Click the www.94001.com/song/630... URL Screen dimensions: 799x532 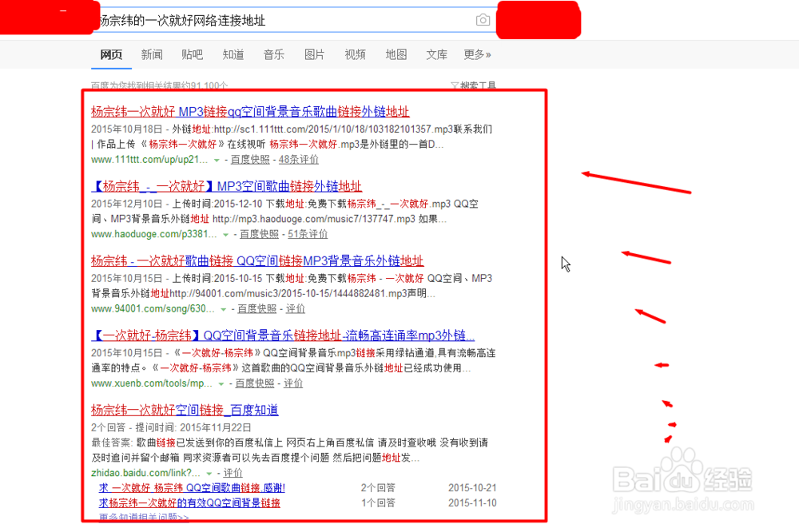pyautogui.click(x=153, y=308)
